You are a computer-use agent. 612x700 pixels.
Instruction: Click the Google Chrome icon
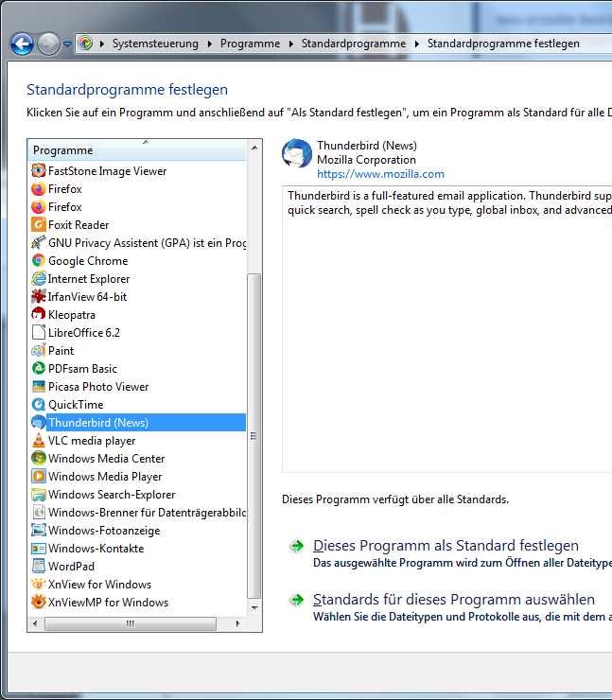39,260
